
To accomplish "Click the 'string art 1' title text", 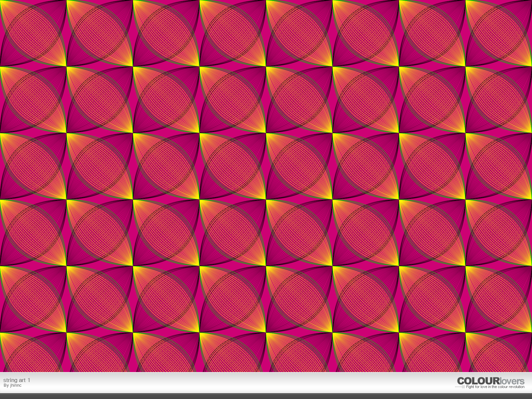I will click(17, 380).
